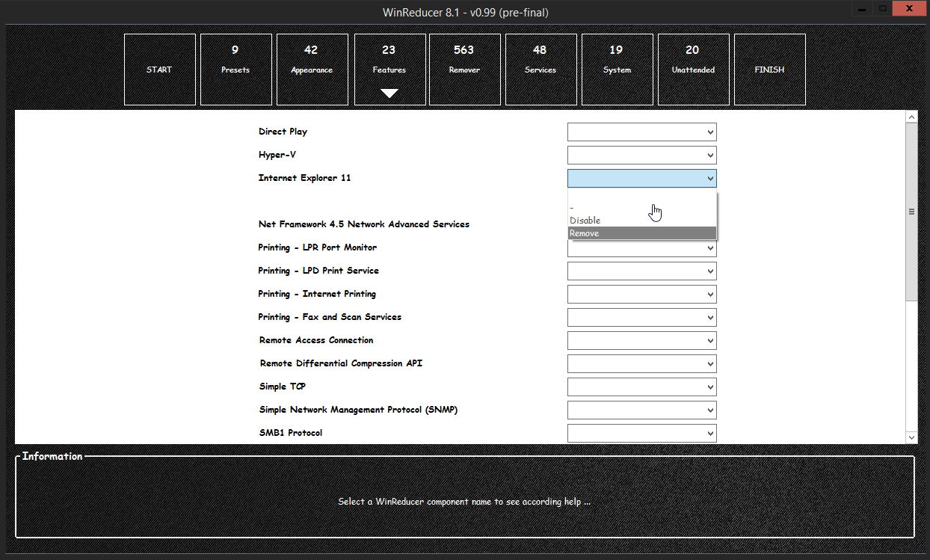Click Net Framework 4.5 Network Advanced Services label
Viewport: 930px width, 560px height.
coord(364,224)
